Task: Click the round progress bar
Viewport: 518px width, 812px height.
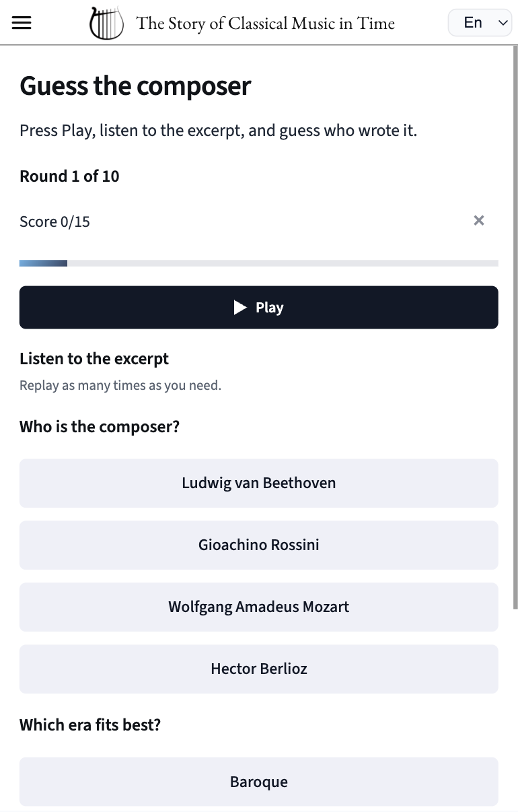Action: [258, 263]
